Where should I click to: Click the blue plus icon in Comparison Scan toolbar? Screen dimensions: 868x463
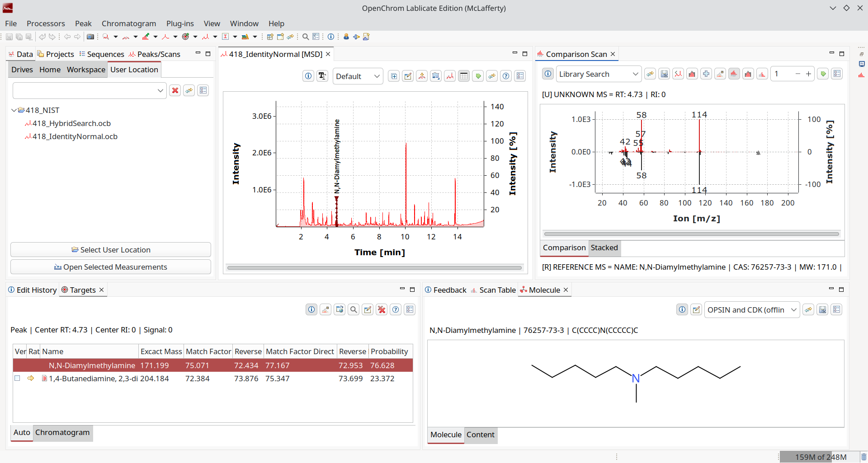[x=706, y=74]
